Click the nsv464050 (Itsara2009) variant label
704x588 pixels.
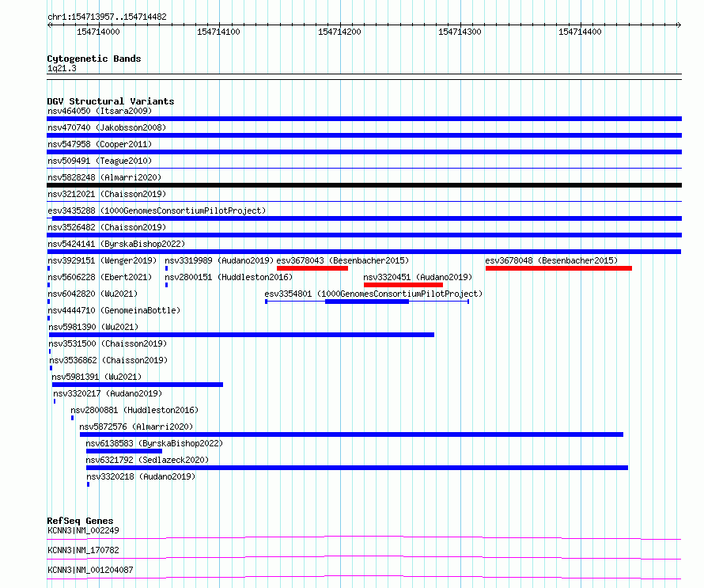point(100,111)
